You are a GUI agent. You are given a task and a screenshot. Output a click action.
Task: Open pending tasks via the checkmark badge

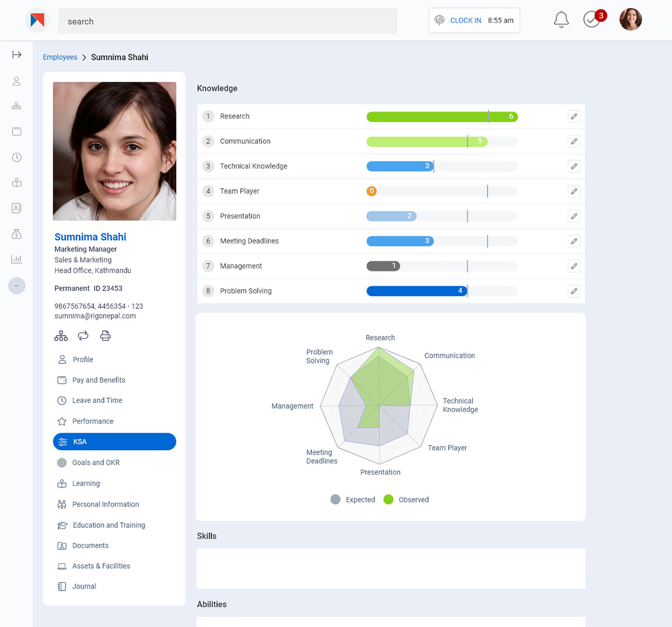[x=592, y=19]
